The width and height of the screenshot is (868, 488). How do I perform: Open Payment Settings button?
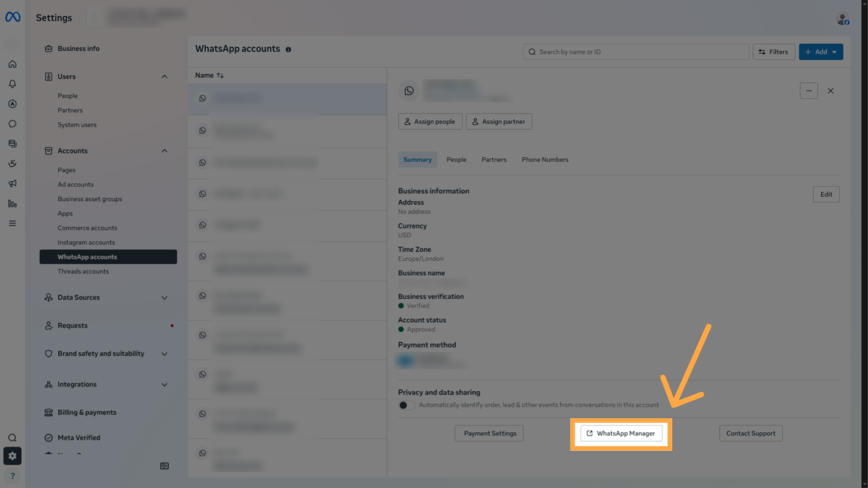pyautogui.click(x=489, y=433)
